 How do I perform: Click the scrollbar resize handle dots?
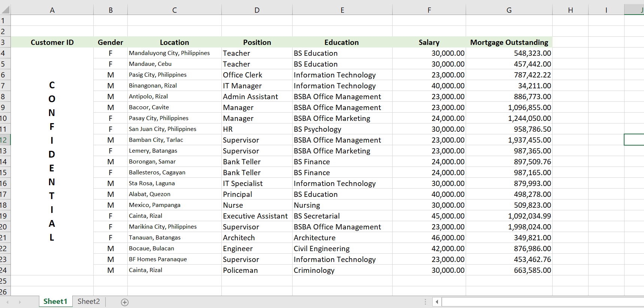pos(425,302)
